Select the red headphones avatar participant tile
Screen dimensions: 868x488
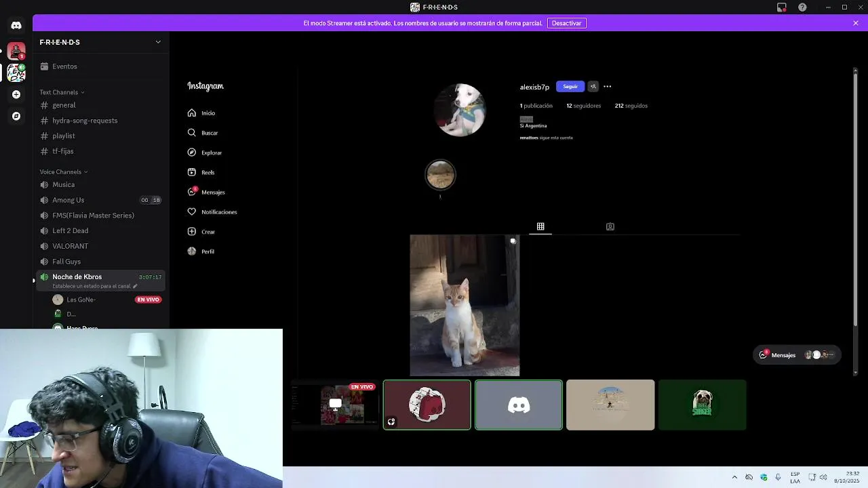427,405
